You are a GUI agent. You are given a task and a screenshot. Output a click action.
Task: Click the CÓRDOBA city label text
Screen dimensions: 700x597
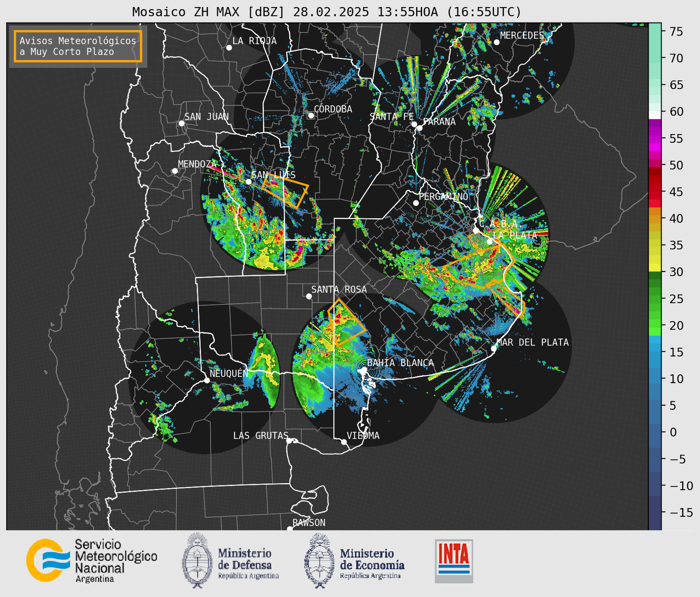click(x=333, y=109)
